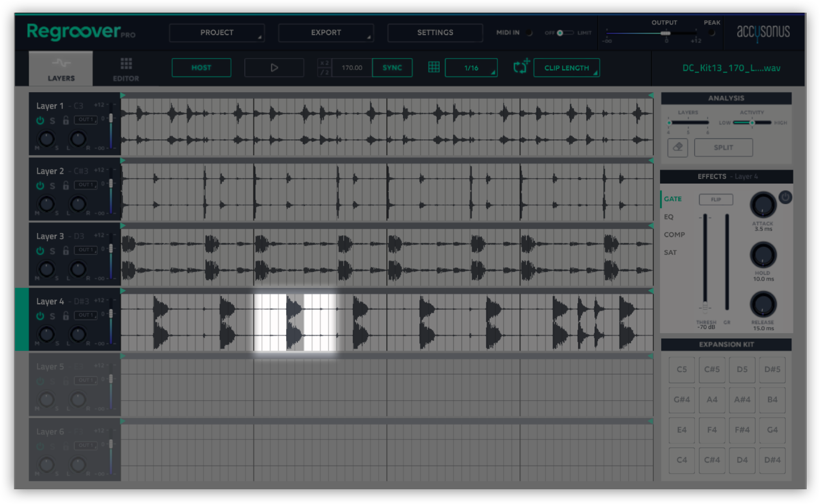Image resolution: width=820 pixels, height=504 pixels.
Task: Click the ATTACK knob
Action: coord(763,205)
